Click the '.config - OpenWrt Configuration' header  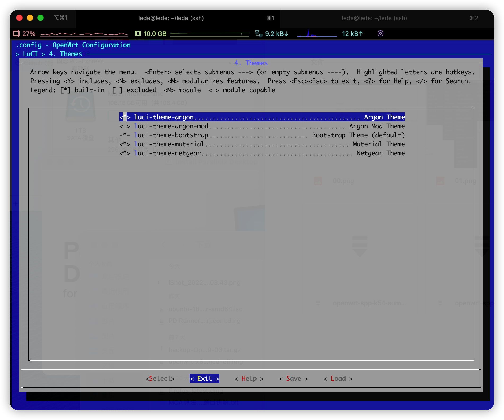[73, 45]
